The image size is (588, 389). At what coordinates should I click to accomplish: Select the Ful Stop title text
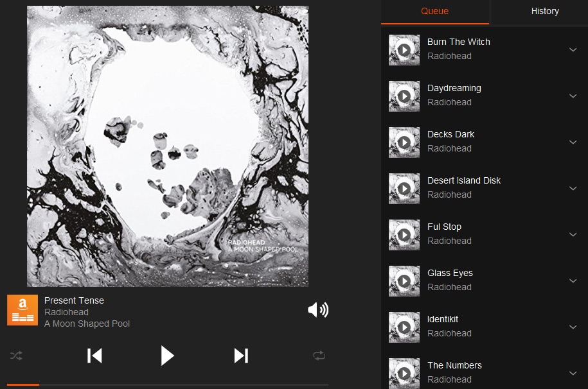445,227
